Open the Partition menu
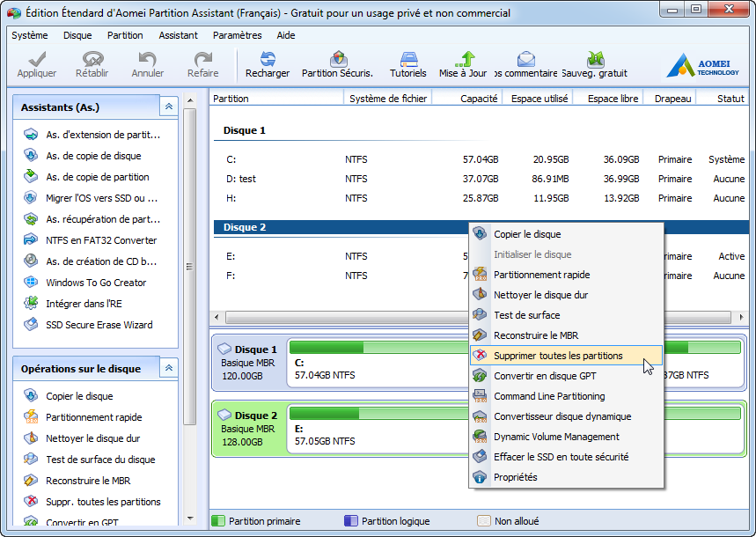This screenshot has height=537, width=756. pyautogui.click(x=125, y=35)
